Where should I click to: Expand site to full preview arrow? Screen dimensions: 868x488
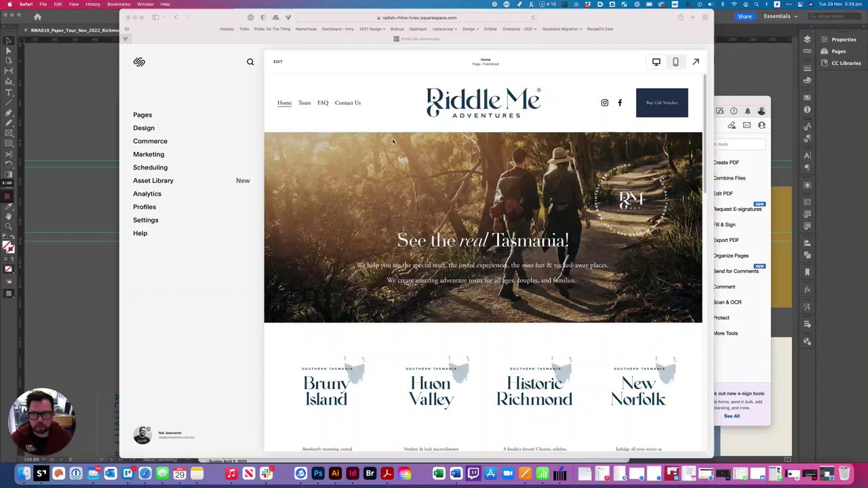(696, 62)
